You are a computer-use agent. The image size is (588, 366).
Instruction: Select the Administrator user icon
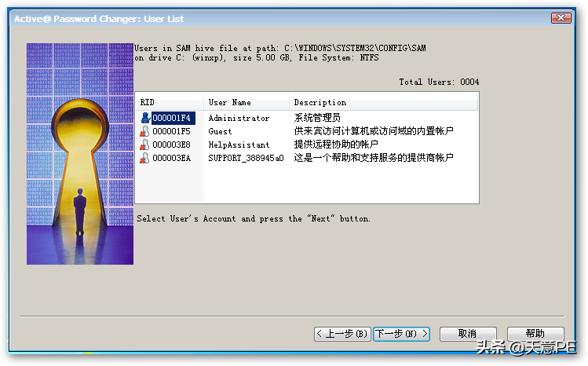145,118
